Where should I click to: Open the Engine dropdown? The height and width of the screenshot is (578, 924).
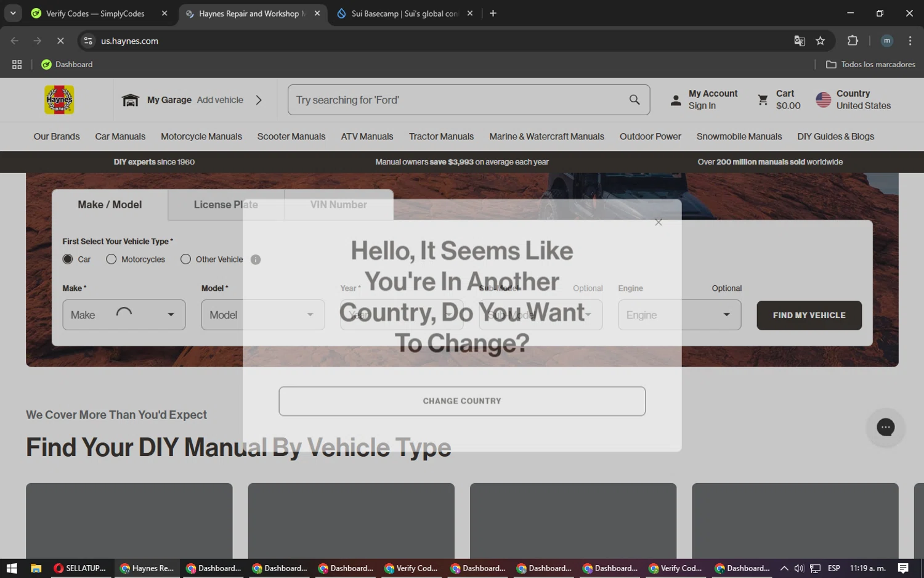point(679,315)
